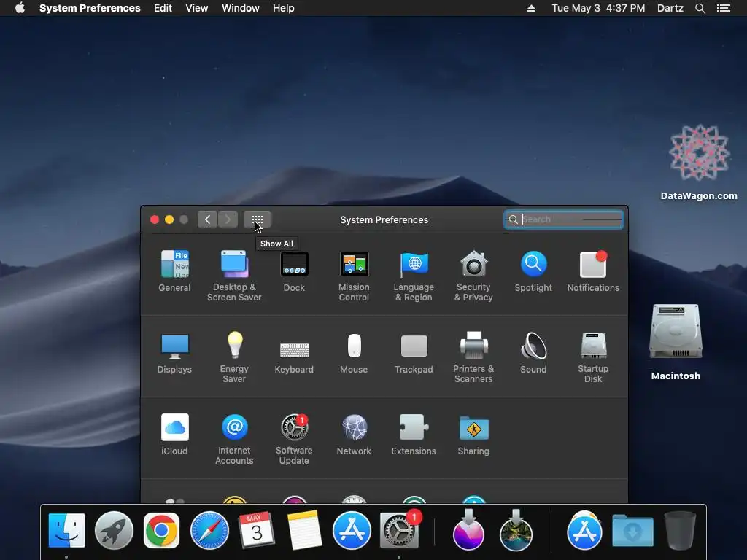Launch Safari from the Dock

point(209,530)
